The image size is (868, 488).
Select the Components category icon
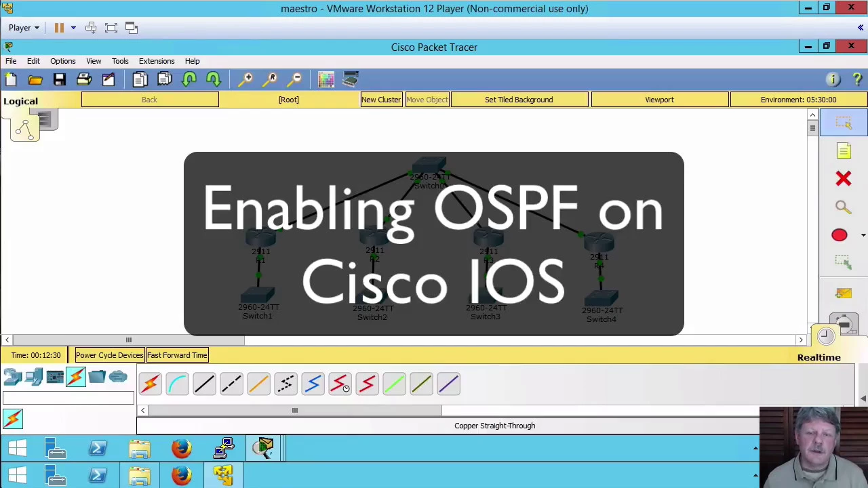55,377
